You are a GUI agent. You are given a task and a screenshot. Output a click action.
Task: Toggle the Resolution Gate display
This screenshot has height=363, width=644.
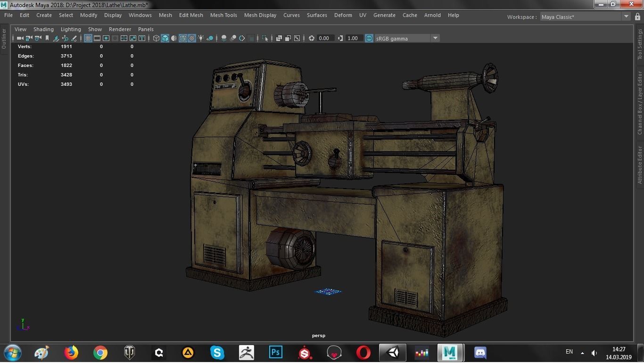[106, 38]
